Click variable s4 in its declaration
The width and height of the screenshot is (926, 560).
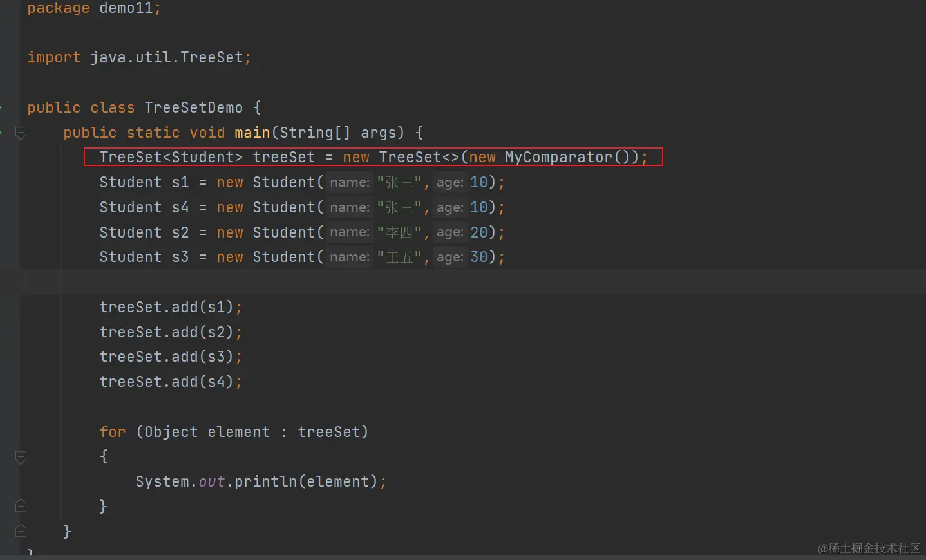pos(180,207)
